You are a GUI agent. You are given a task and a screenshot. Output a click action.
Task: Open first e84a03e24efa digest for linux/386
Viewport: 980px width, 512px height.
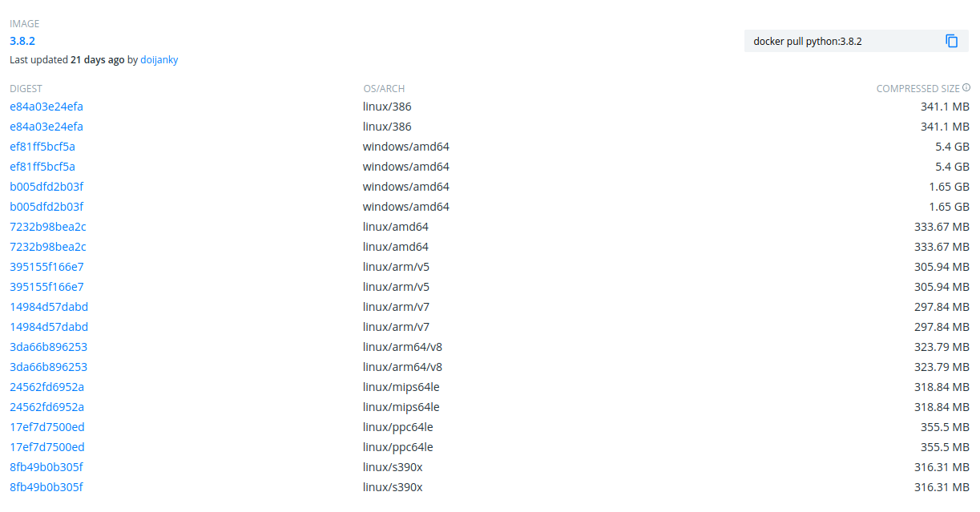pos(46,107)
